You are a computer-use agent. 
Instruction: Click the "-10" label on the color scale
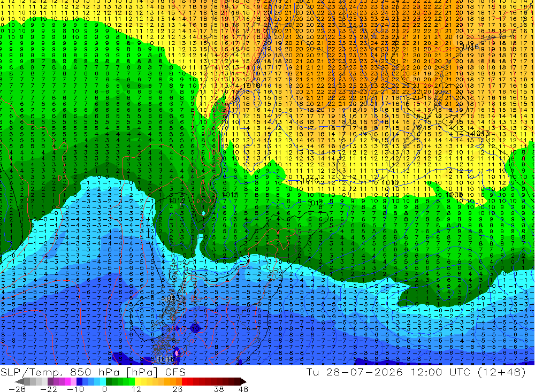75,389
